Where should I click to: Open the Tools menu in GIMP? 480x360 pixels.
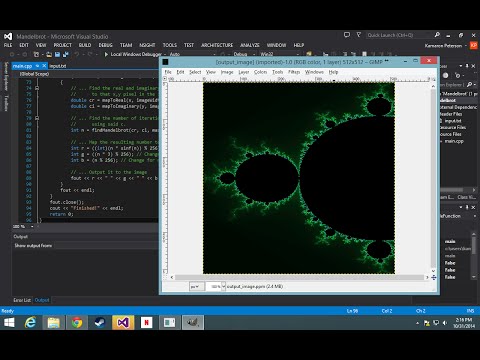[x=277, y=72]
